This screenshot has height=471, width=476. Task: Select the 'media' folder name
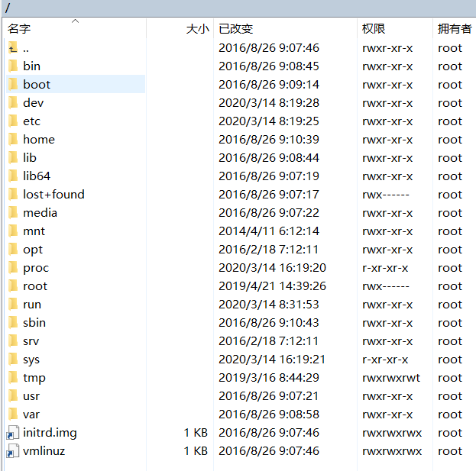(x=40, y=213)
